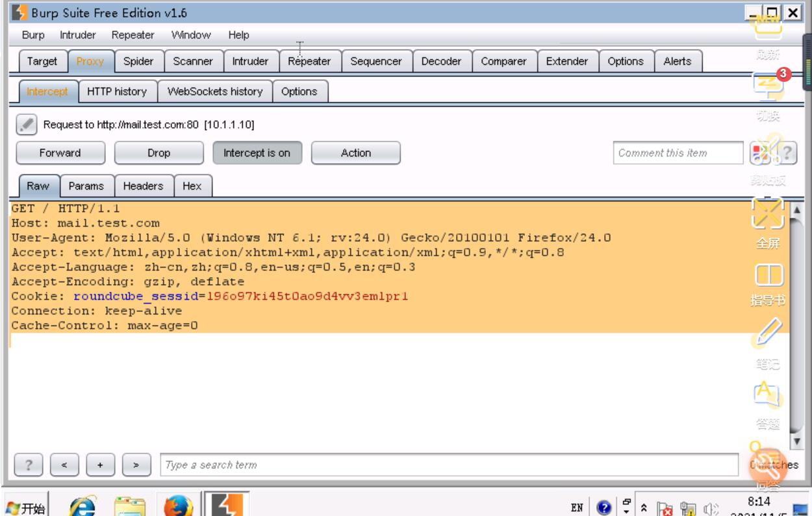Switch to the Scanner tab
This screenshot has height=516, width=812.
[193, 62]
